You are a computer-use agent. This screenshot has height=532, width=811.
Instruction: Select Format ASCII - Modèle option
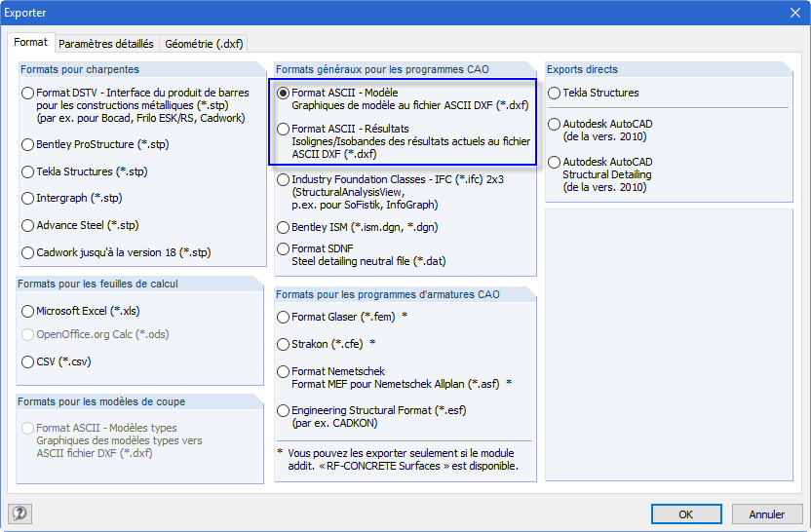pyautogui.click(x=283, y=94)
